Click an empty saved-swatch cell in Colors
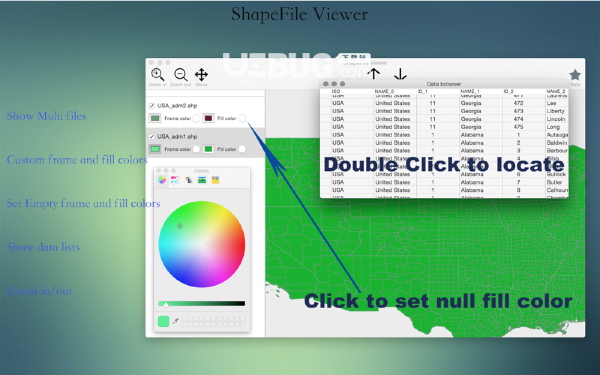Viewport: 600px width, 375px height. coord(185,319)
